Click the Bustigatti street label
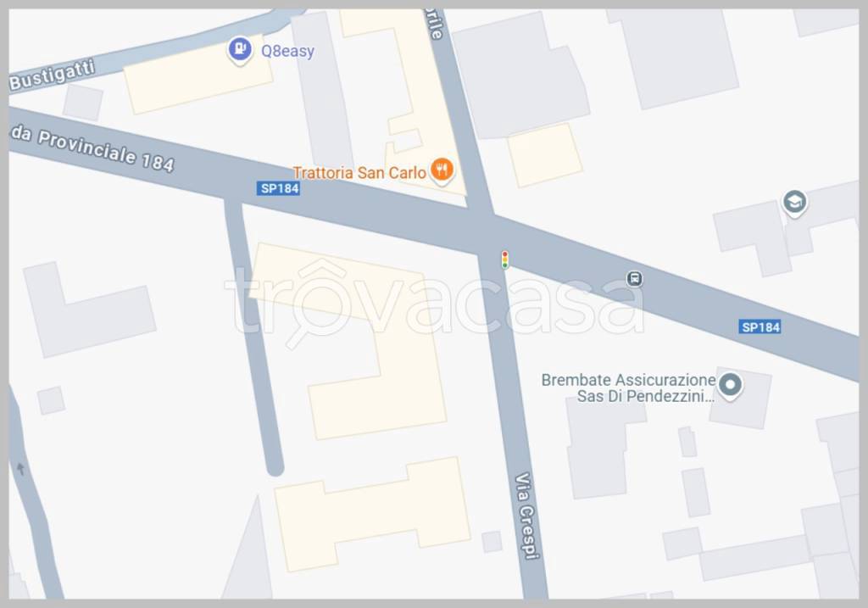This screenshot has height=608, width=868. 53,75
